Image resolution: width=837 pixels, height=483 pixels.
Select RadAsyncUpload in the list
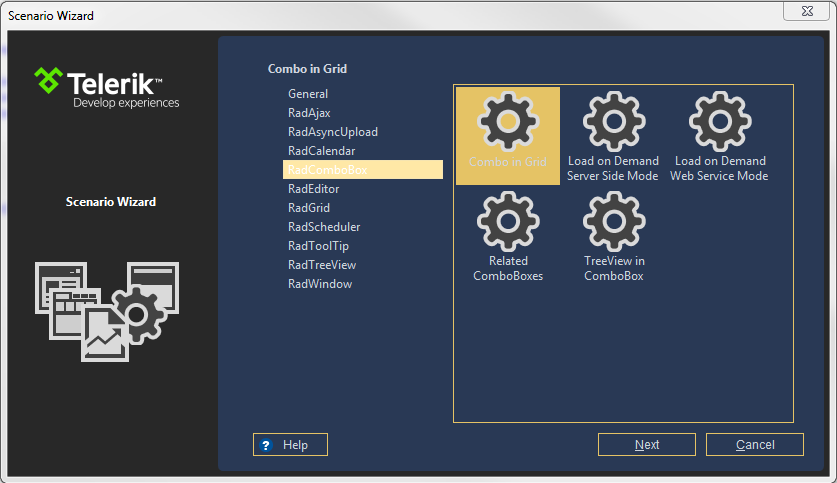pyautogui.click(x=333, y=132)
